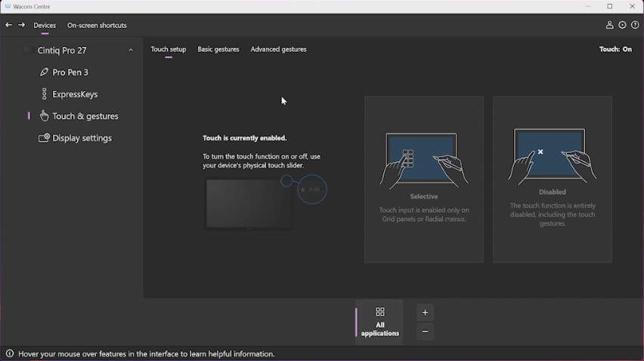Maximize the Wacom Center window
The height and width of the screenshot is (361, 644).
610,6
